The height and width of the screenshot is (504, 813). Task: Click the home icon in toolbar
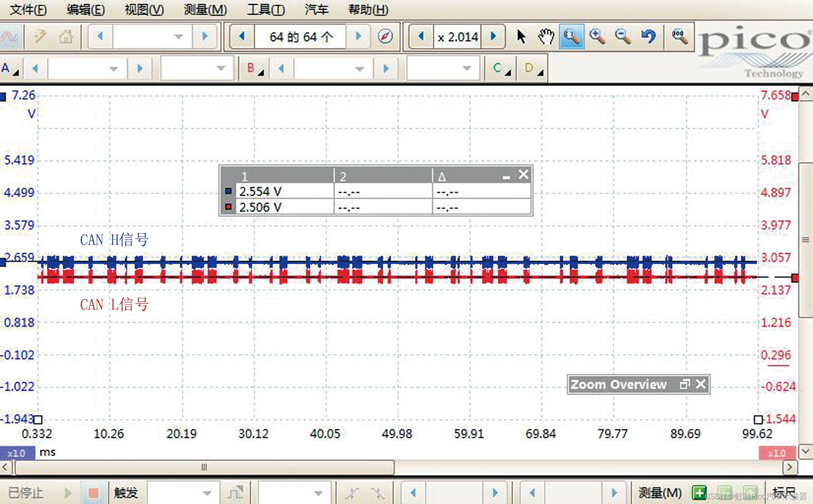(x=66, y=36)
